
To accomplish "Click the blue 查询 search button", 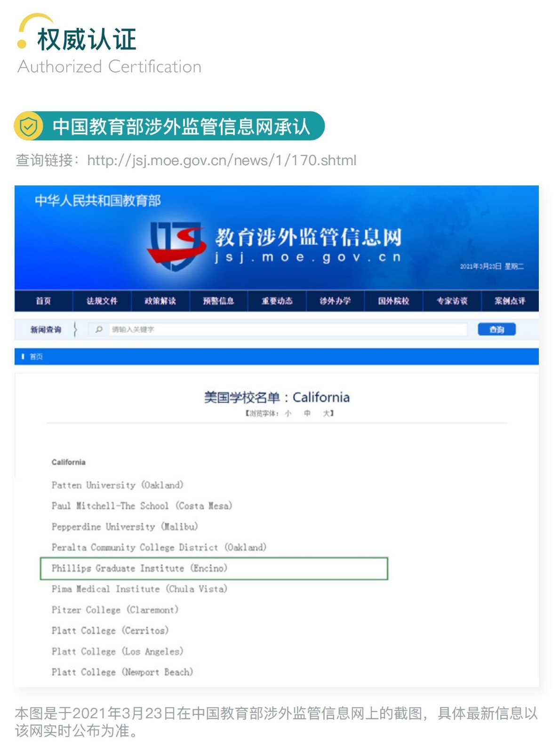I will click(496, 329).
